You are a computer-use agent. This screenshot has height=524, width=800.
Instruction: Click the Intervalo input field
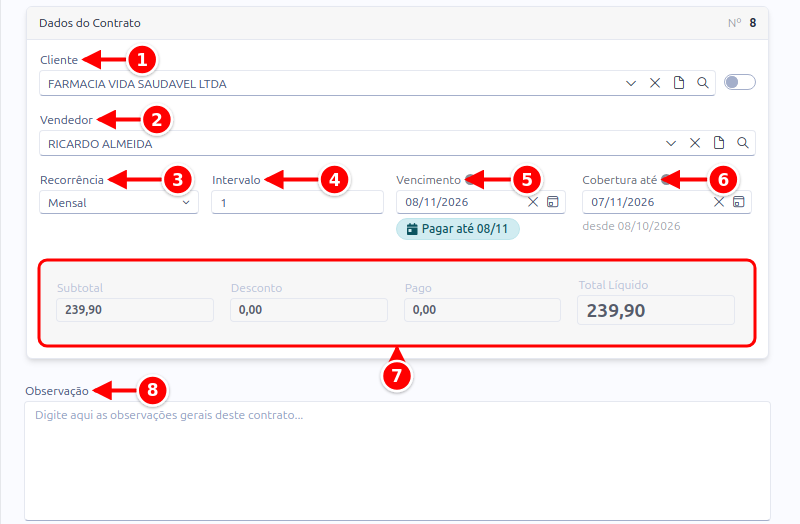(x=297, y=203)
